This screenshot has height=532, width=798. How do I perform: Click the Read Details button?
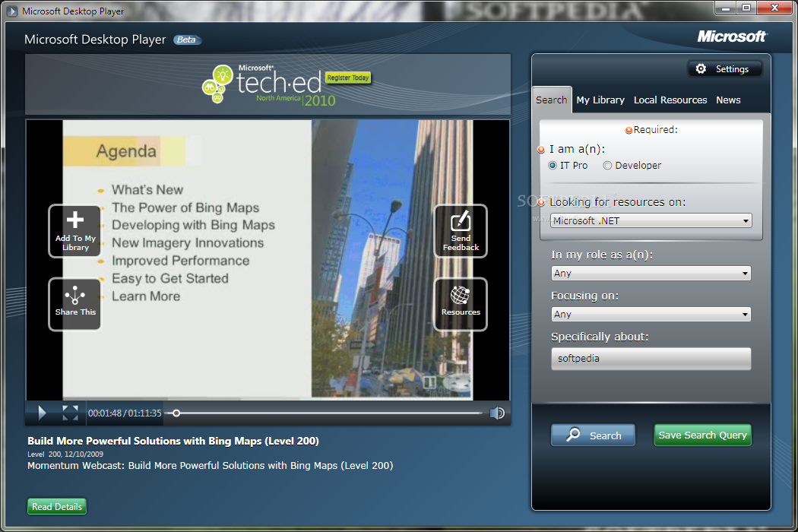tap(56, 507)
